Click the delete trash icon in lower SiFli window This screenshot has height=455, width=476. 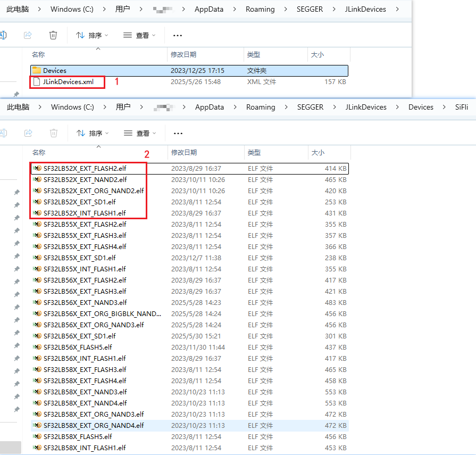click(x=54, y=133)
